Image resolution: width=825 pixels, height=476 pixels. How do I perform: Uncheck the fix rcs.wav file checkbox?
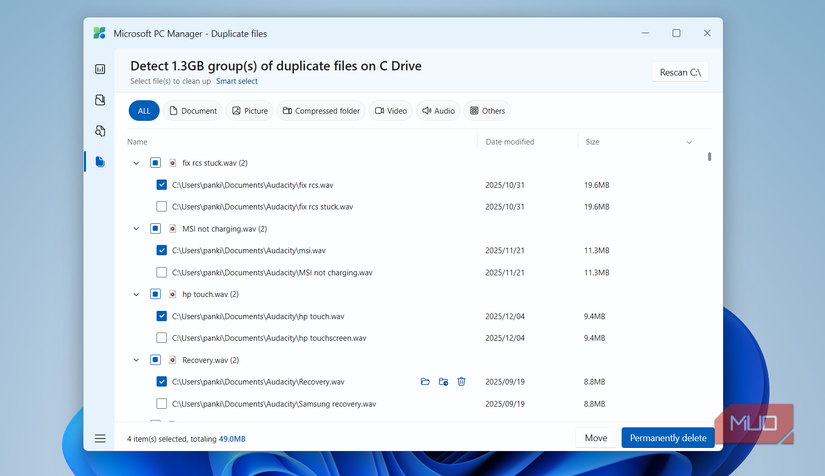tap(162, 185)
